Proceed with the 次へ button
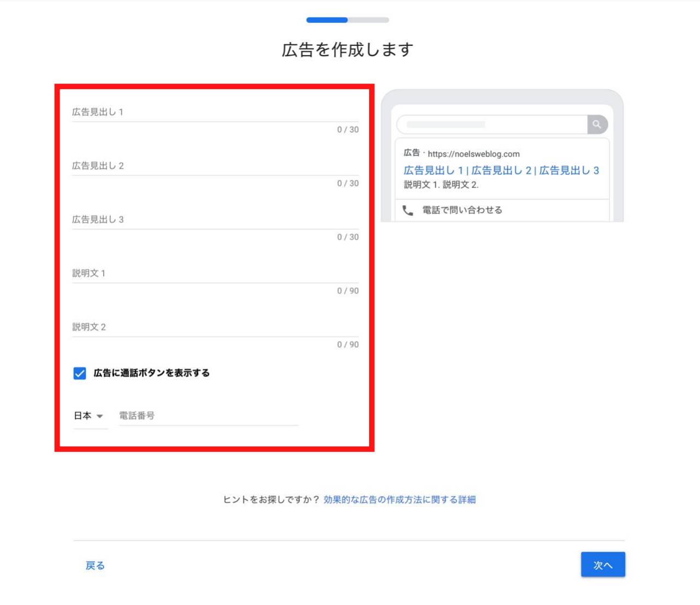Screen dimensions: 700x605 point(603,565)
